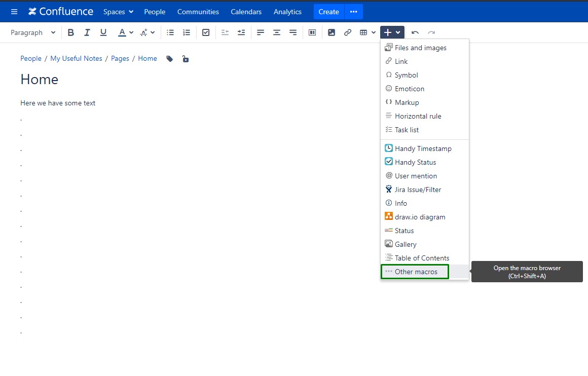Image resolution: width=588 pixels, height=376 pixels.
Task: Insert a numbered list
Action: (x=187, y=32)
